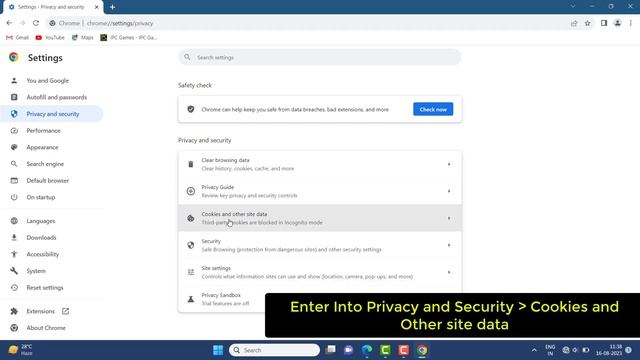Expand arrow on Security row

[449, 245]
